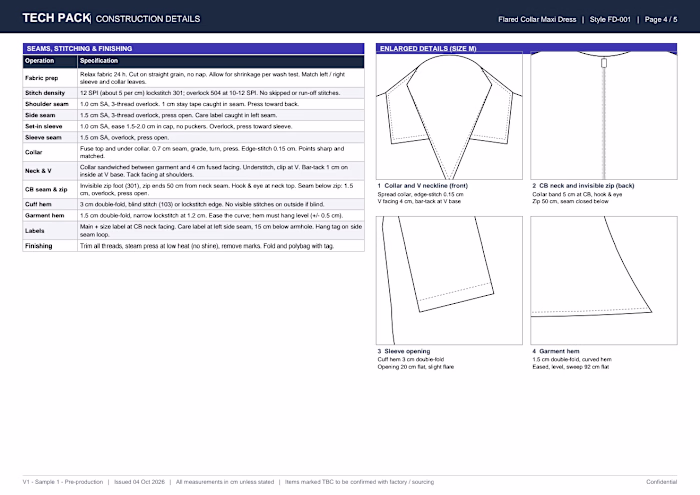
Task: Open the CB neck invisible zip drawing
Action: click(604, 116)
